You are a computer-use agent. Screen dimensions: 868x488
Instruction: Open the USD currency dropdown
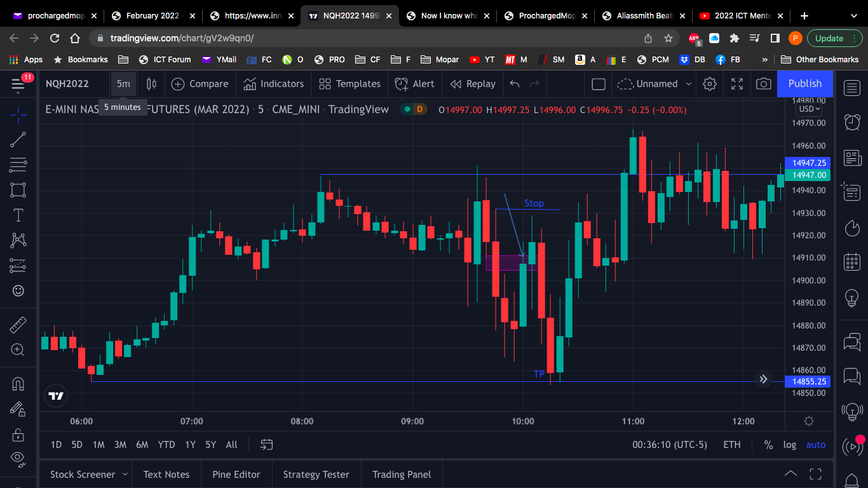coord(809,109)
